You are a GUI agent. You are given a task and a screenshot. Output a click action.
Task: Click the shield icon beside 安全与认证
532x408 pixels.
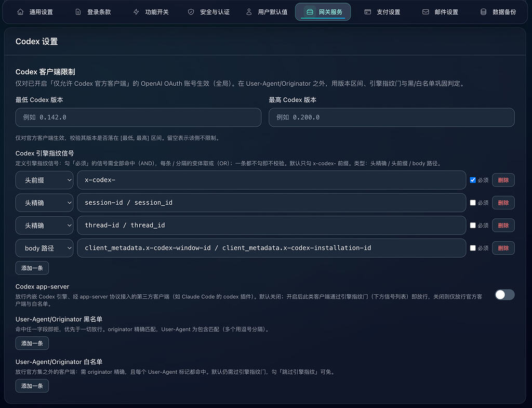pos(191,12)
